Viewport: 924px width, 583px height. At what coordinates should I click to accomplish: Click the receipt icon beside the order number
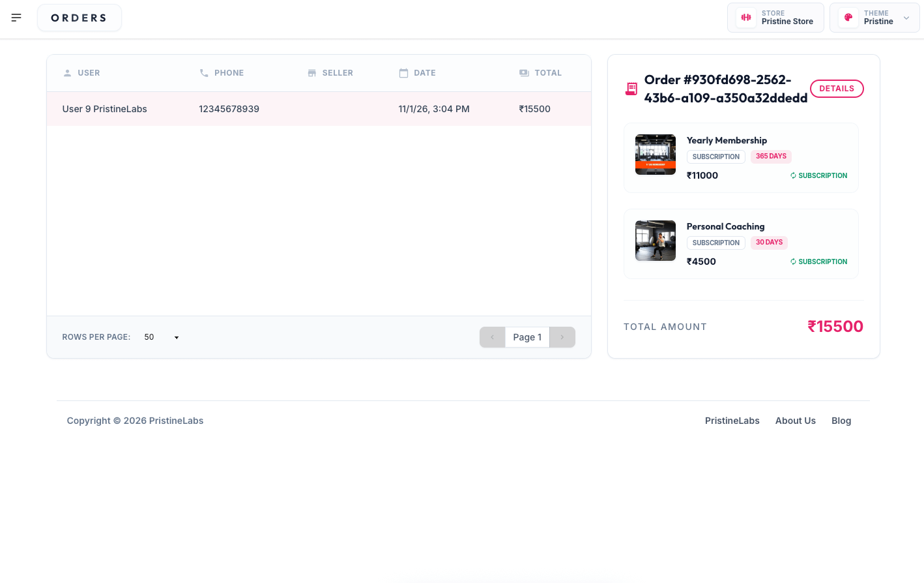(631, 88)
